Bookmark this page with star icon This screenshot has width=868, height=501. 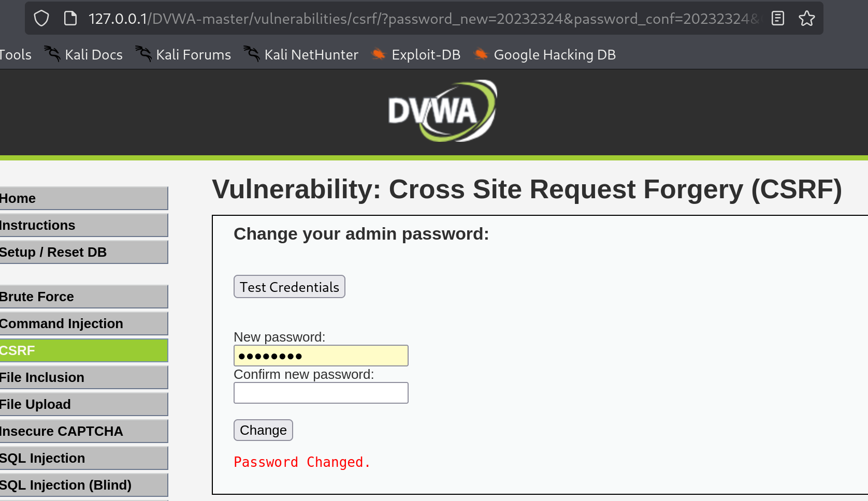click(806, 19)
